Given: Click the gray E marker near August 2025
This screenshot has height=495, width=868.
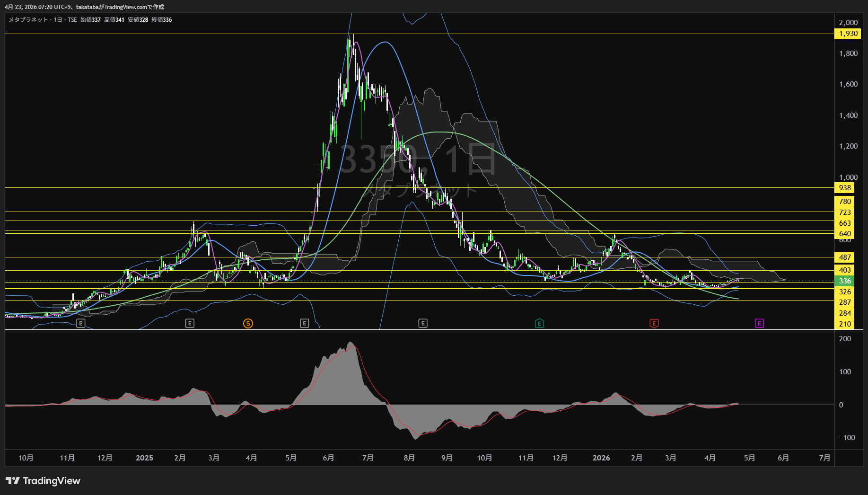Looking at the screenshot, I should point(423,323).
